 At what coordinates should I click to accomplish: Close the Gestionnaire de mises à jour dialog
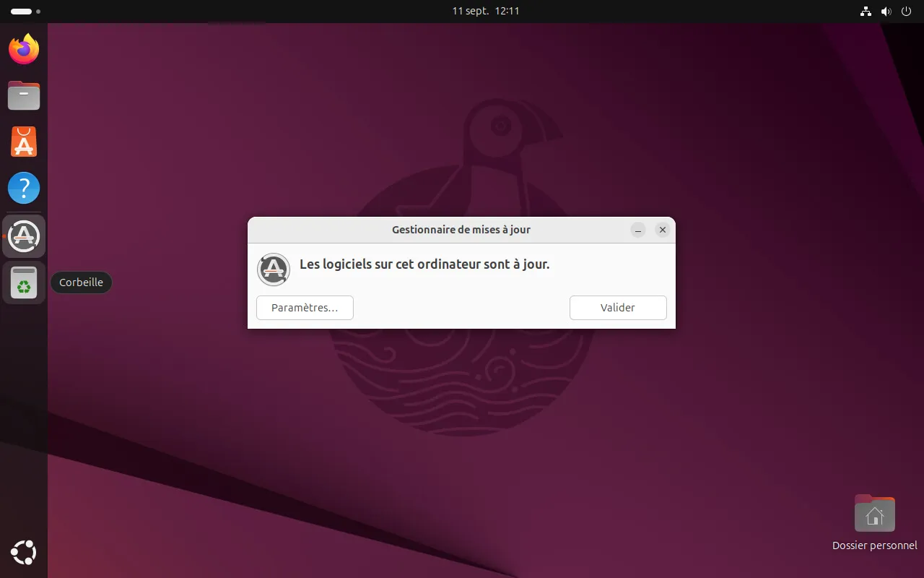click(x=662, y=230)
